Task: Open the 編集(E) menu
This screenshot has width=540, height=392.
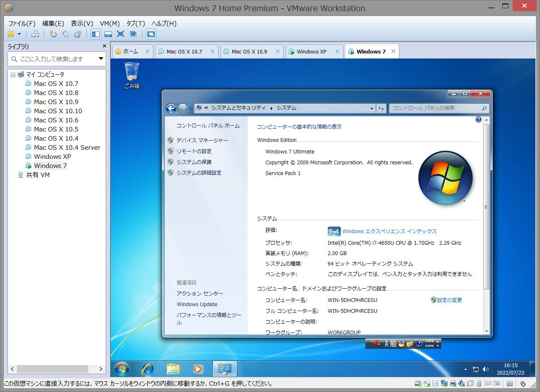Action: (53, 23)
